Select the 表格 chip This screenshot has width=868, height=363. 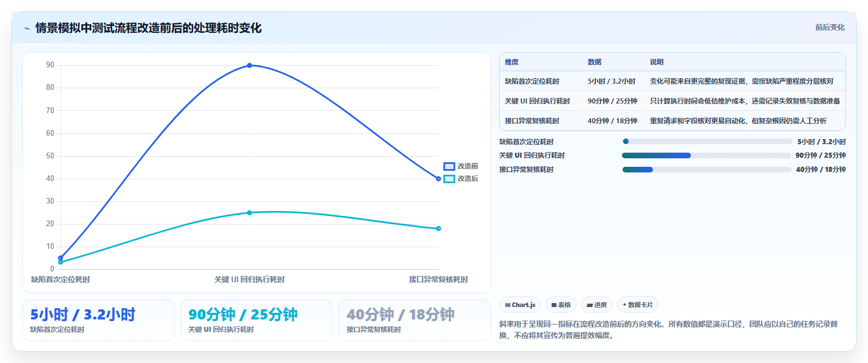561,305
